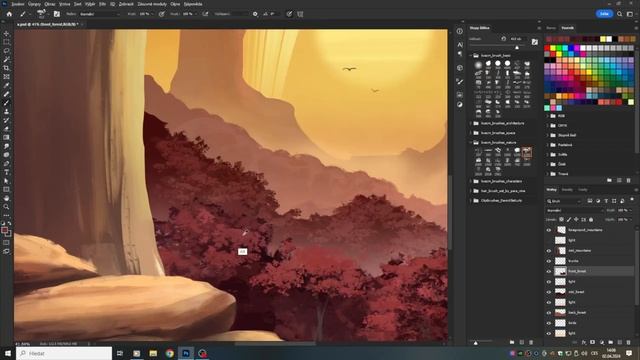Screen dimensions: 640x360
Task: Open the Filtr menu
Action: (x=102, y=4)
